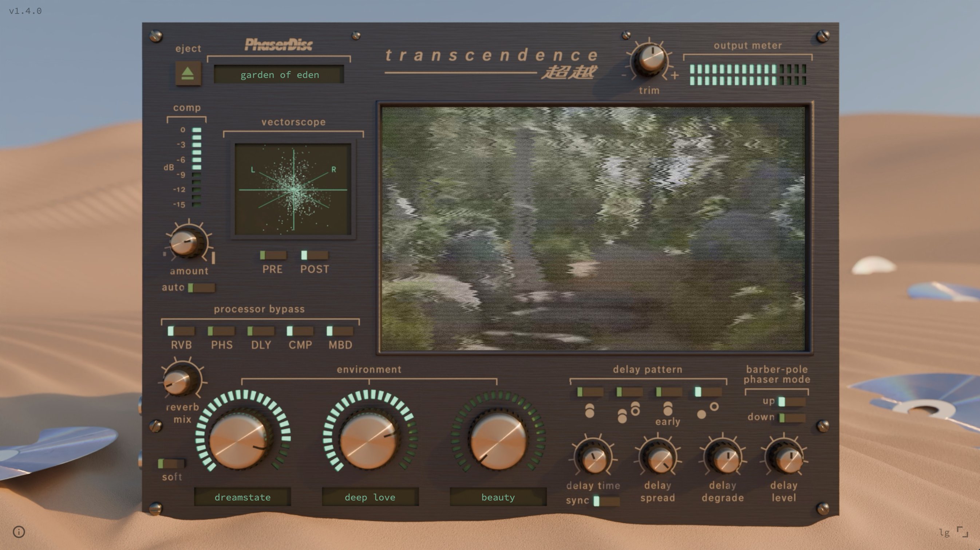Bypass the CMP processor

coord(300,331)
